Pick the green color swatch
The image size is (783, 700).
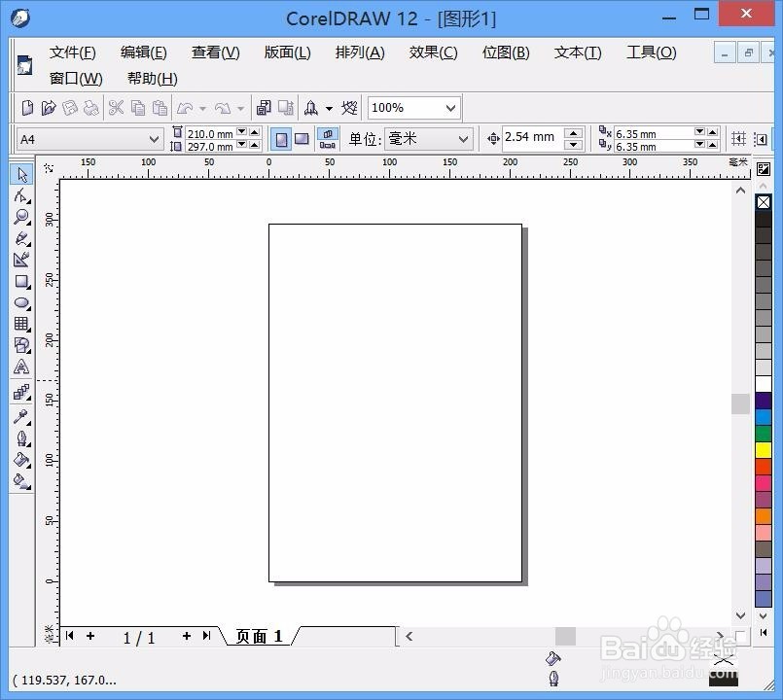764,434
